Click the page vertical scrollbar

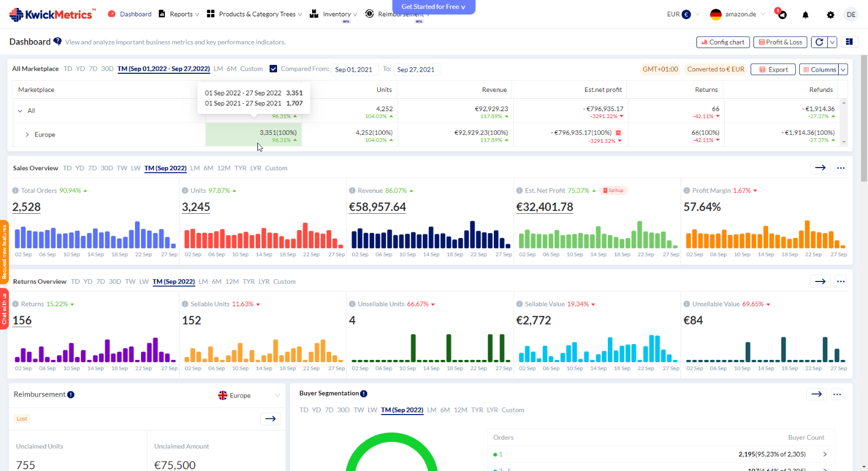[x=863, y=118]
